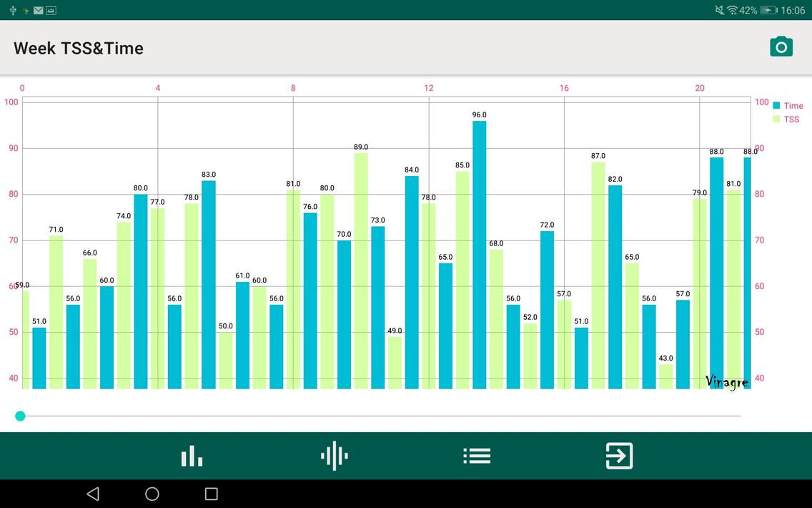
Task: Select the Week TSS&Time title
Action: pos(79,48)
